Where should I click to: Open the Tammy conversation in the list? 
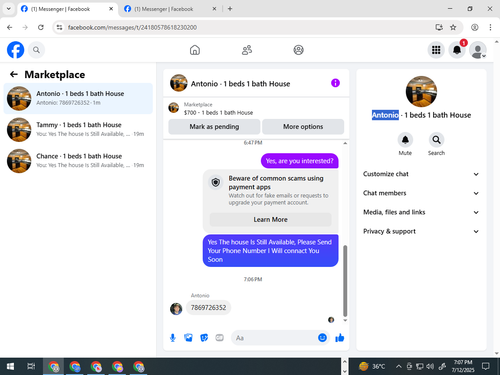coord(78,129)
